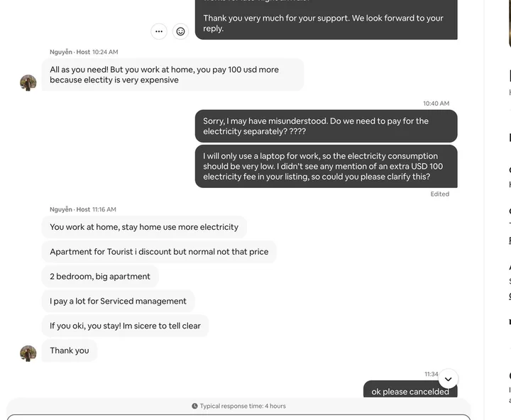This screenshot has height=420, width=511.
Task: Click the message input field at the bottom
Action: click(238, 417)
